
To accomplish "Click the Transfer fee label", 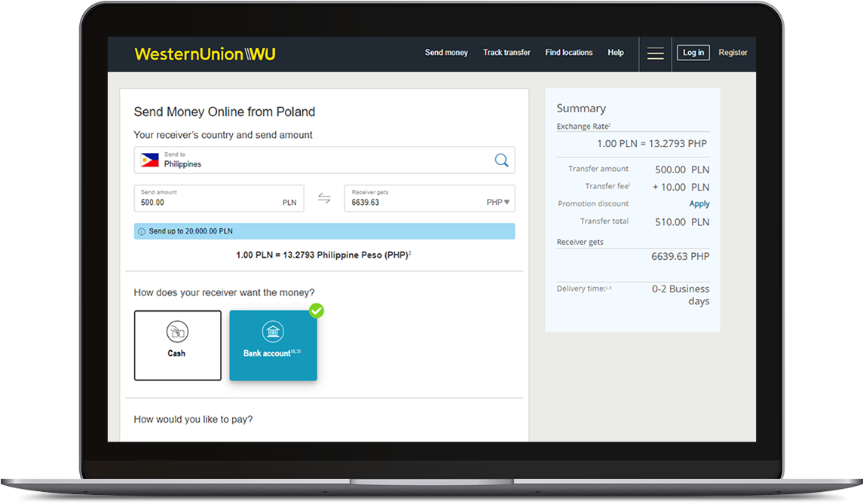I will [607, 186].
